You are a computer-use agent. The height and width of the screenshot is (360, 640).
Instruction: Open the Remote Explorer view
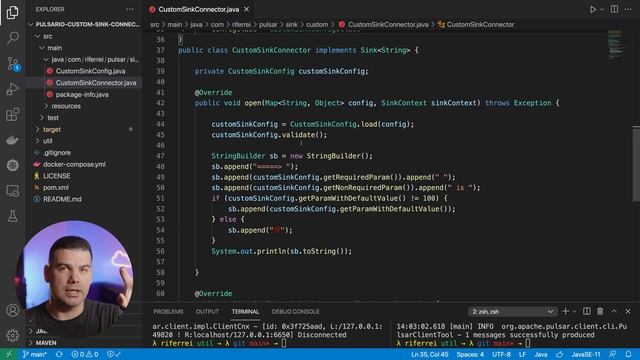tap(12, 191)
